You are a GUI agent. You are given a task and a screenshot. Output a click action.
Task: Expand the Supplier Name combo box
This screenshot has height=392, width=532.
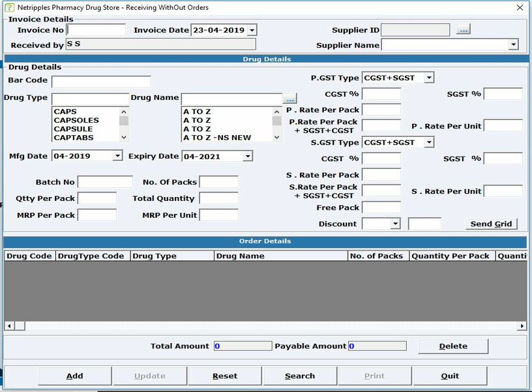point(513,44)
